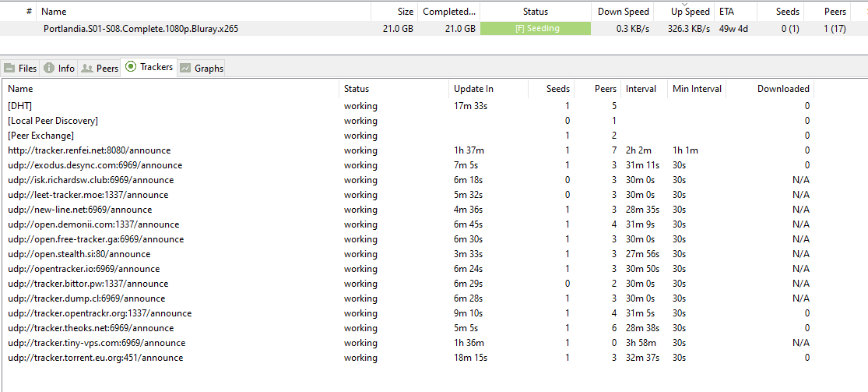868x392 pixels.
Task: Select the tracker.tiny-vps.com:6969 tracker
Action: click(409, 343)
